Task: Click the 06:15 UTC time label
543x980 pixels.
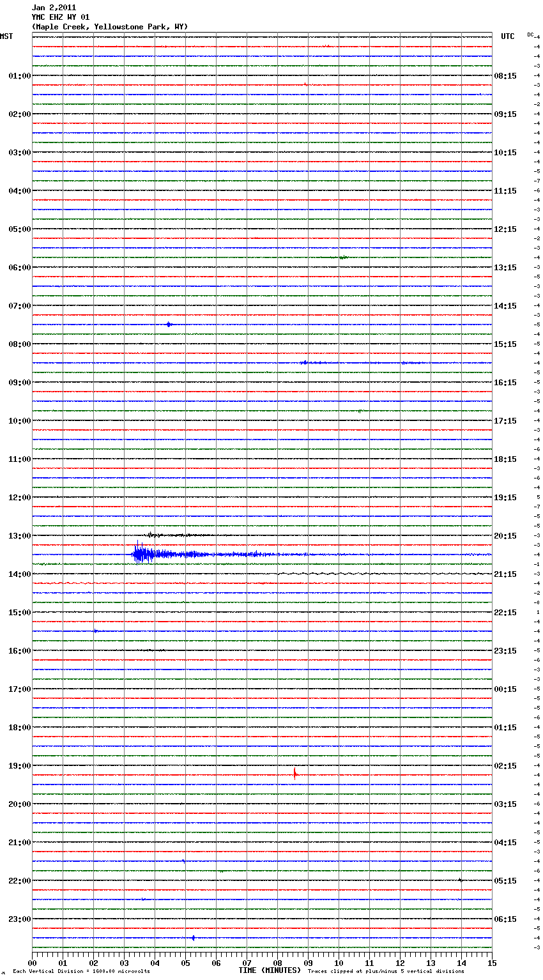Action: pyautogui.click(x=505, y=919)
